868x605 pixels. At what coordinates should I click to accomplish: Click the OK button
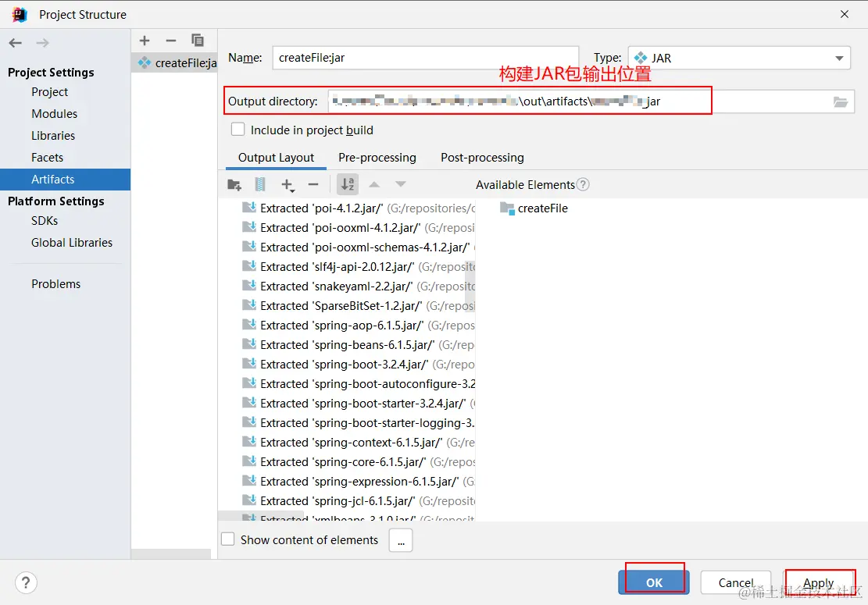point(654,582)
